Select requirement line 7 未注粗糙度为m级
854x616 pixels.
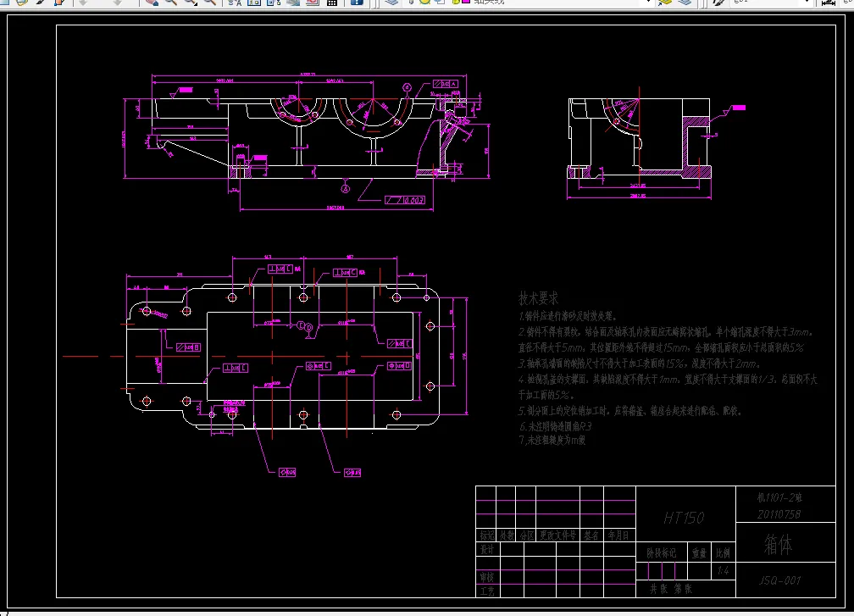552,440
